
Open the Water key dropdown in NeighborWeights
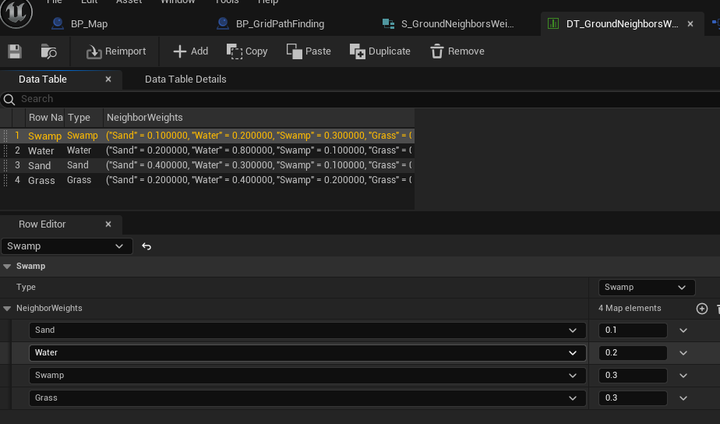(x=307, y=353)
